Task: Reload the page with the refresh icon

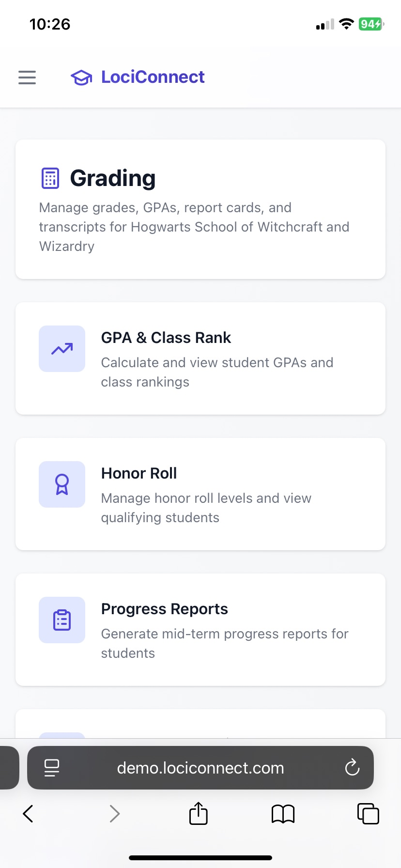Action: tap(352, 768)
